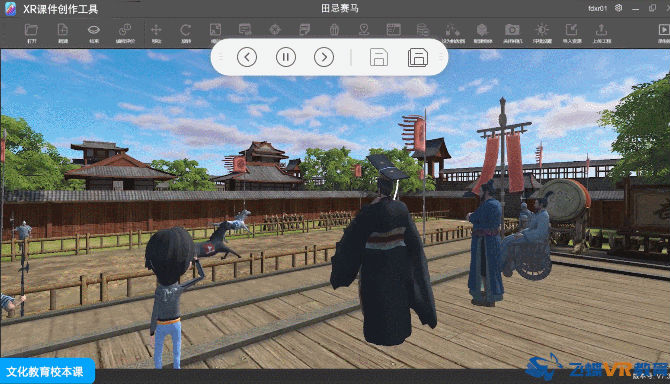Click the new file icon in toolbar

tap(62, 30)
